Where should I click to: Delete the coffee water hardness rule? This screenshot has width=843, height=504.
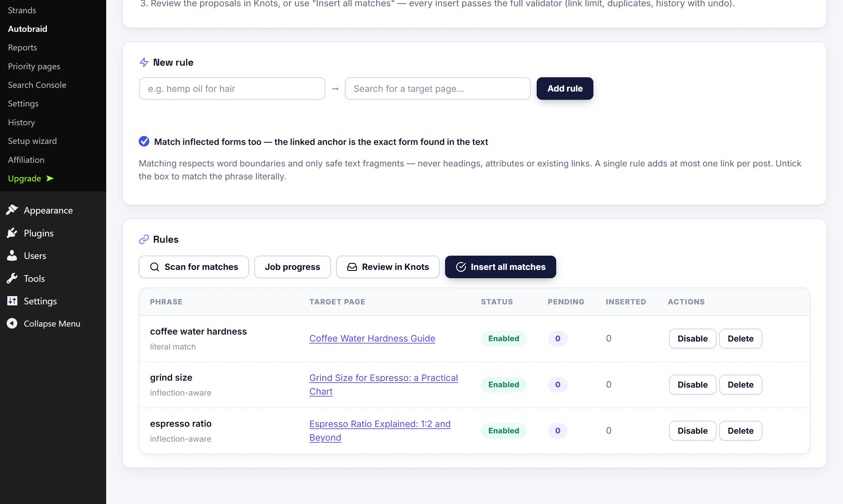pyautogui.click(x=740, y=339)
